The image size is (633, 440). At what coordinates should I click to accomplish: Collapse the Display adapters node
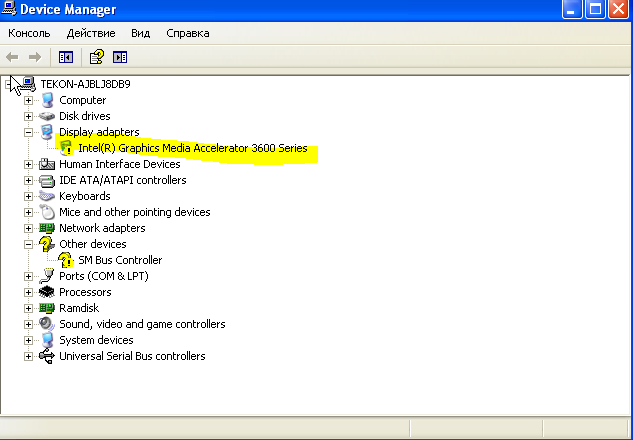(x=29, y=132)
